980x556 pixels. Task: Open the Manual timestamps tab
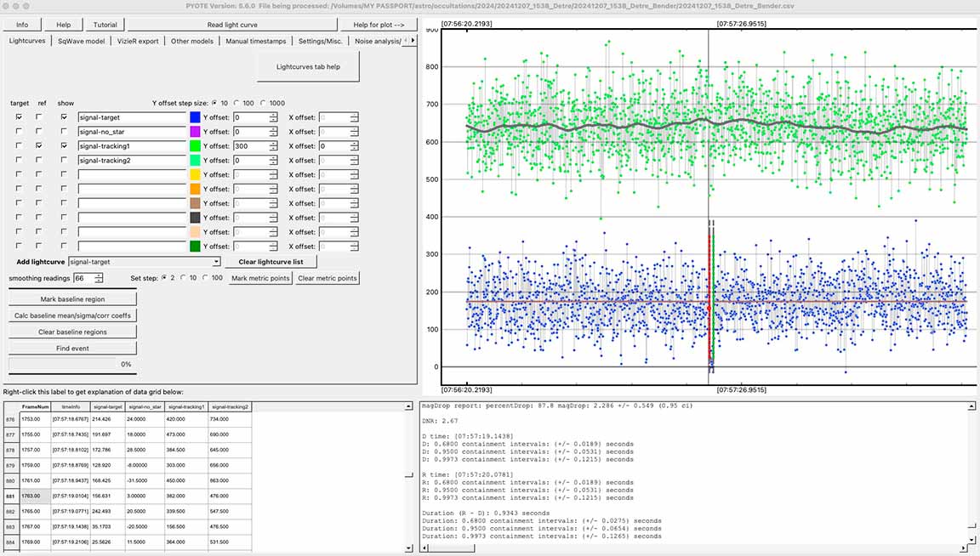(255, 41)
